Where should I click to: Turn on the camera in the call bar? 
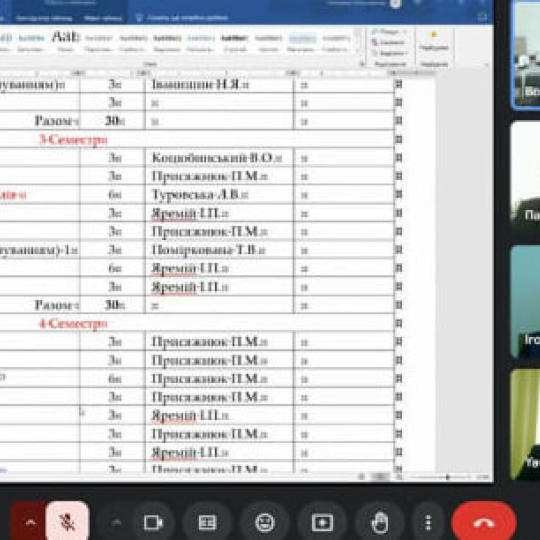pos(153,523)
